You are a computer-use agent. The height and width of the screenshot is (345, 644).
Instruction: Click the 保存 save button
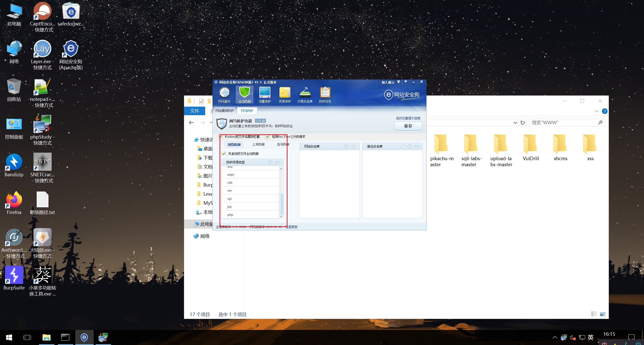tap(408, 126)
